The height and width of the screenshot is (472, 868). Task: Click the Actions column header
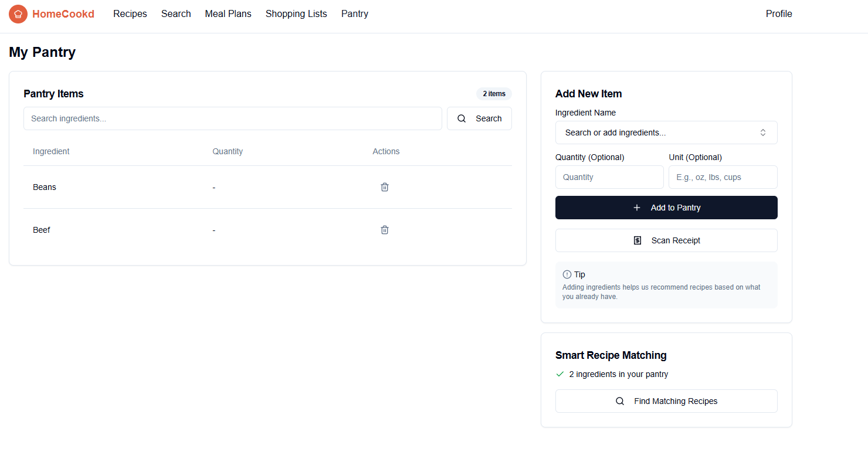point(386,151)
